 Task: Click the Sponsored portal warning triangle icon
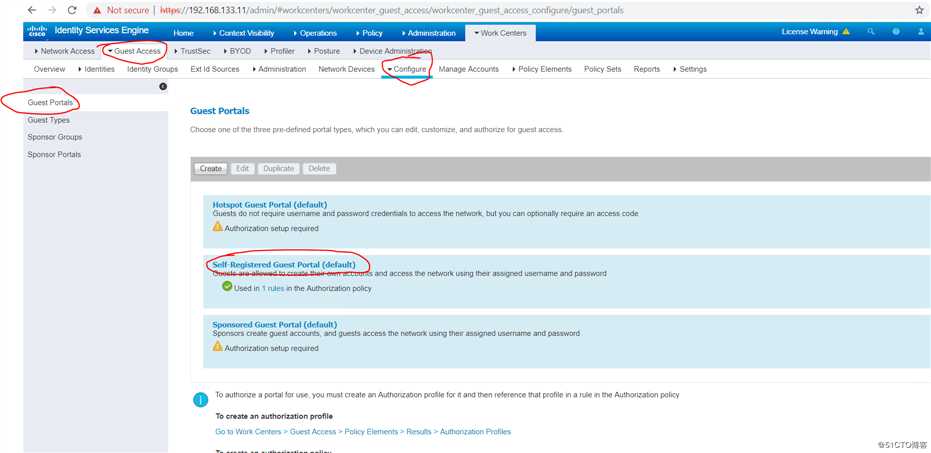[218, 347]
